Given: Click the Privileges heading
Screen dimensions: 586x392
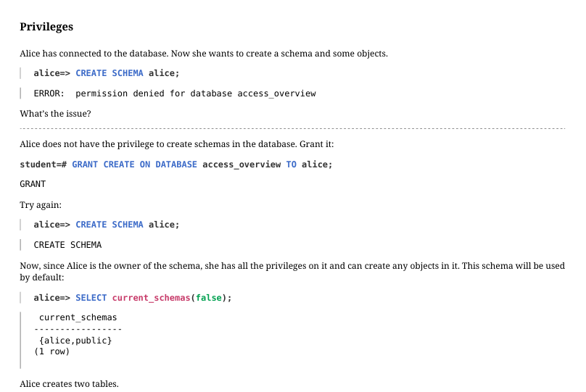Looking at the screenshot, I should [46, 27].
